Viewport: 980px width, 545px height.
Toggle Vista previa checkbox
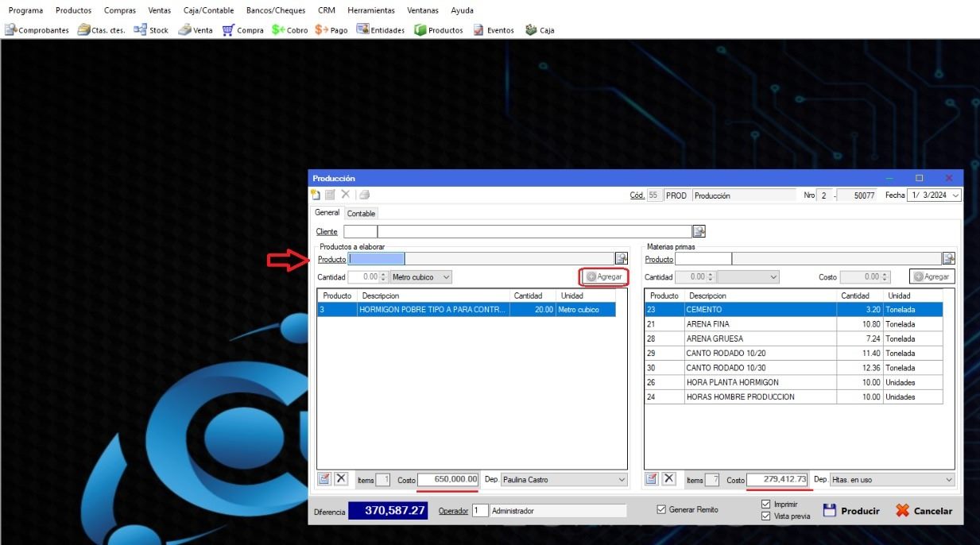coord(766,516)
